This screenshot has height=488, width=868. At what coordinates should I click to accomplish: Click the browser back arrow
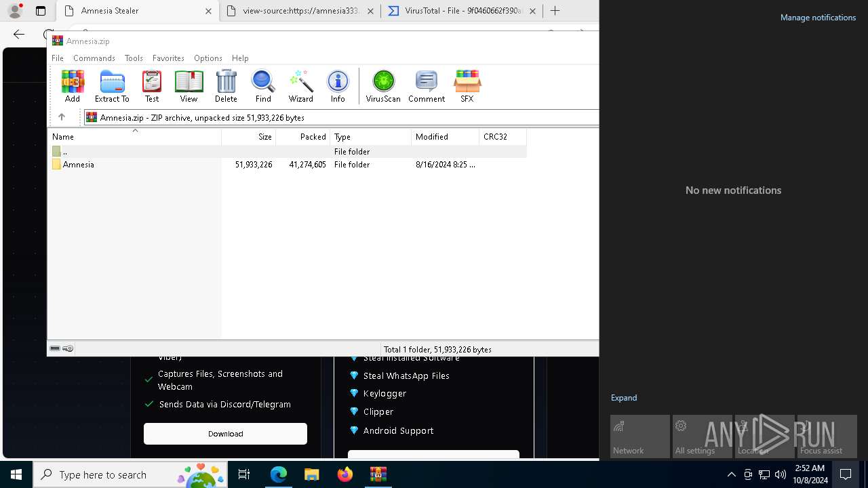[x=19, y=34]
